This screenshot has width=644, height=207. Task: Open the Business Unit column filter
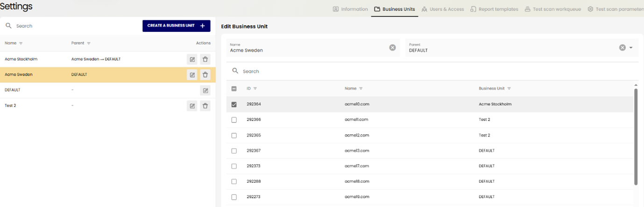509,88
